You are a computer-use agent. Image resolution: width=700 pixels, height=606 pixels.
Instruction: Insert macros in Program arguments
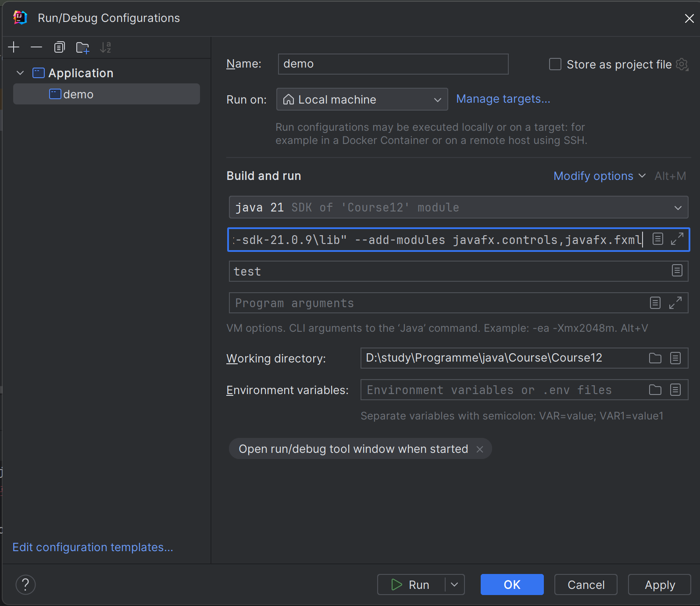[x=655, y=303]
